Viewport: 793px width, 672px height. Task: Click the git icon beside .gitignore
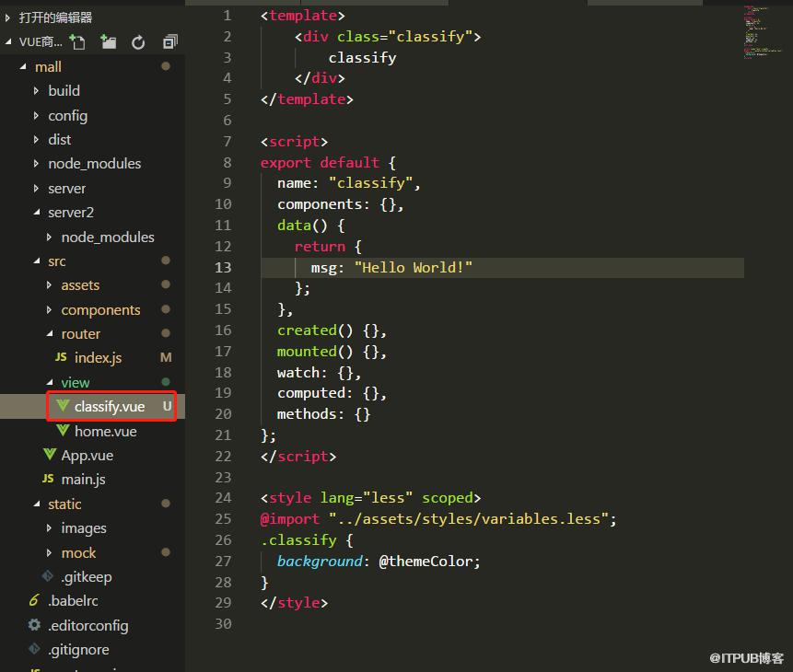[x=34, y=649]
